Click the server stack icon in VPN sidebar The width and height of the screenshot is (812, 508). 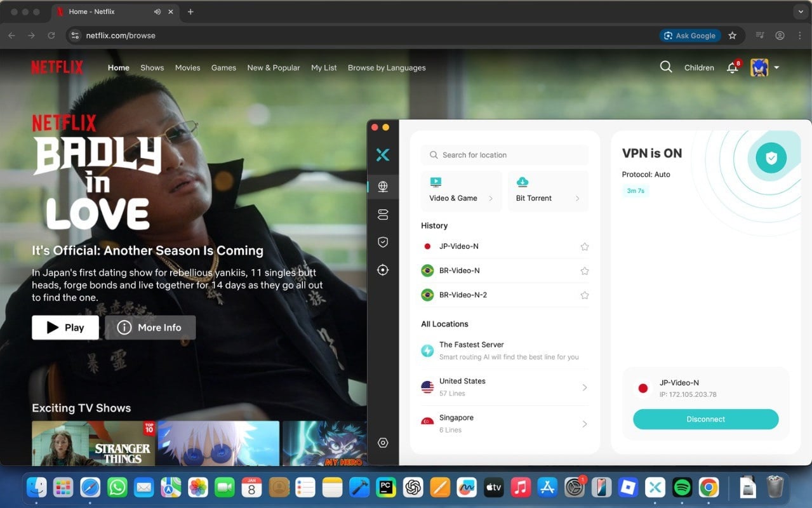tap(383, 215)
